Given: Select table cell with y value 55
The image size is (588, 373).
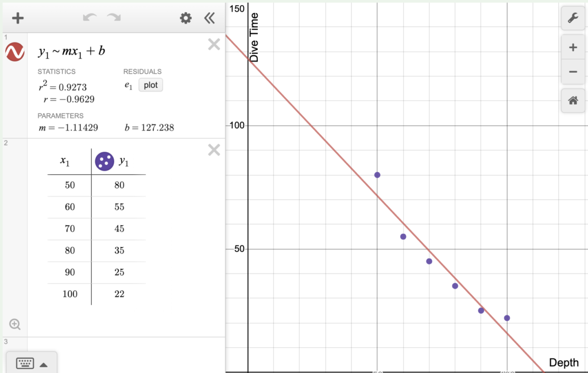Looking at the screenshot, I should coord(119,207).
